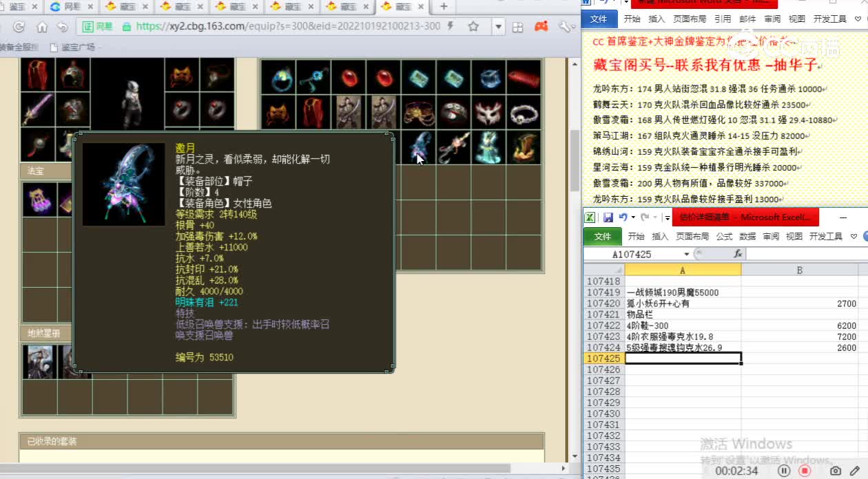Open Word 邮件 ribbon tab
The height and width of the screenshot is (479, 868).
pos(747,19)
